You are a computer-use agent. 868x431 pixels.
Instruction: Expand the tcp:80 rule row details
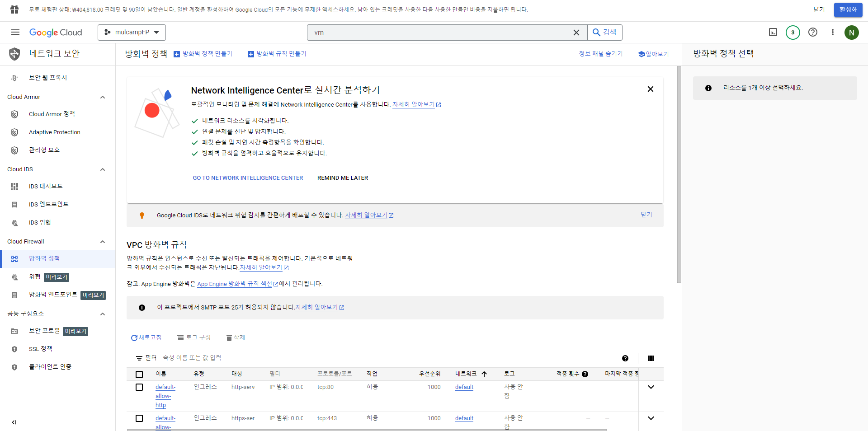651,387
